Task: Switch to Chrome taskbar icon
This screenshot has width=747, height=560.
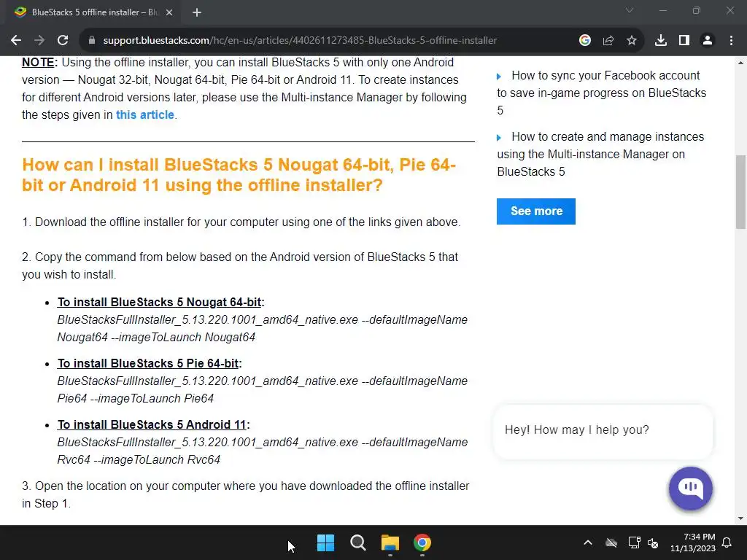Action: [422, 542]
